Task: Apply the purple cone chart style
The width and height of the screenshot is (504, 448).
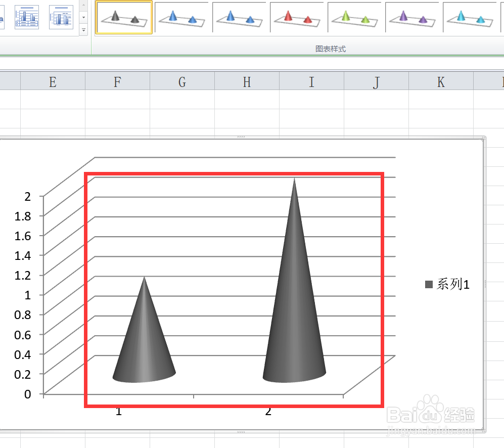Action: (x=412, y=17)
